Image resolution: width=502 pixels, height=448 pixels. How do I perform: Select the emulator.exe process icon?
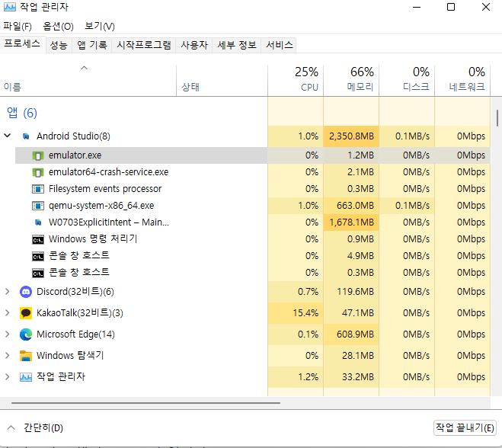point(38,155)
